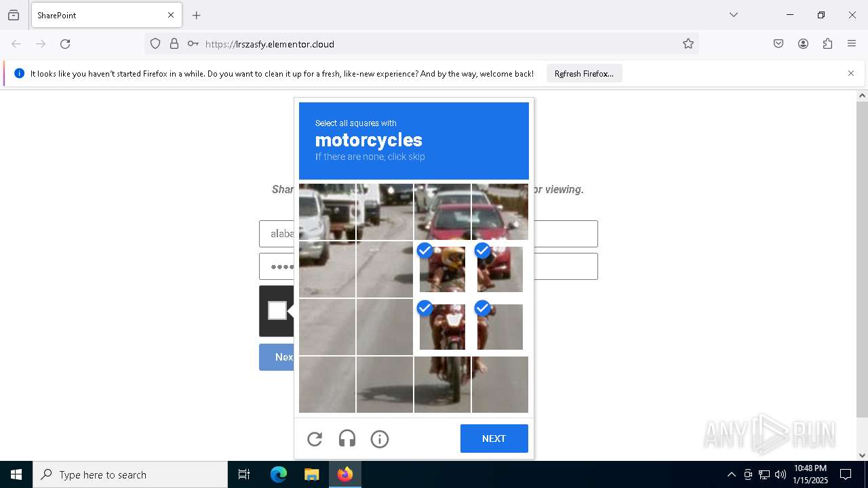The width and height of the screenshot is (868, 488).
Task: Dismiss the Firefox notification bar
Action: tap(851, 73)
